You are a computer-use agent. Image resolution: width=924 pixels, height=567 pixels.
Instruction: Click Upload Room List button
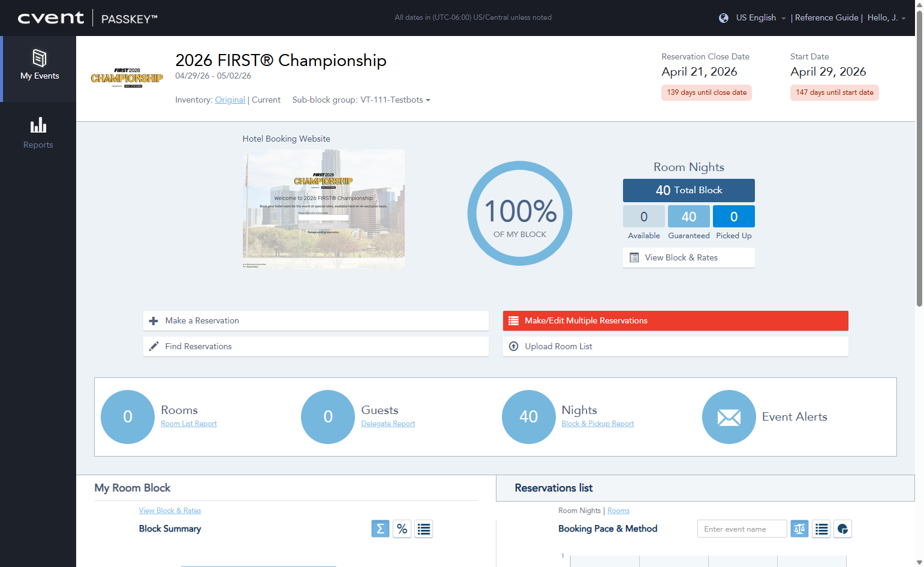[x=676, y=347]
